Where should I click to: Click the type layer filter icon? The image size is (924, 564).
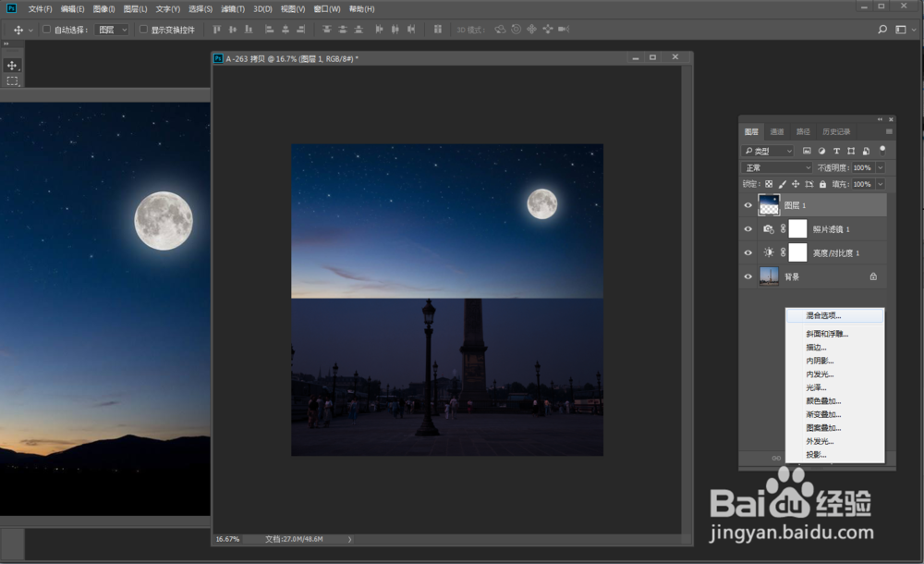836,151
